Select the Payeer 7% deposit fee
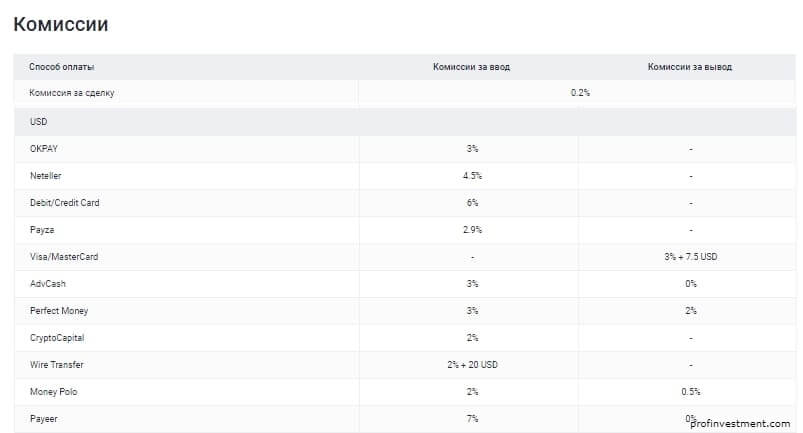The width and height of the screenshot is (803, 433). (472, 419)
